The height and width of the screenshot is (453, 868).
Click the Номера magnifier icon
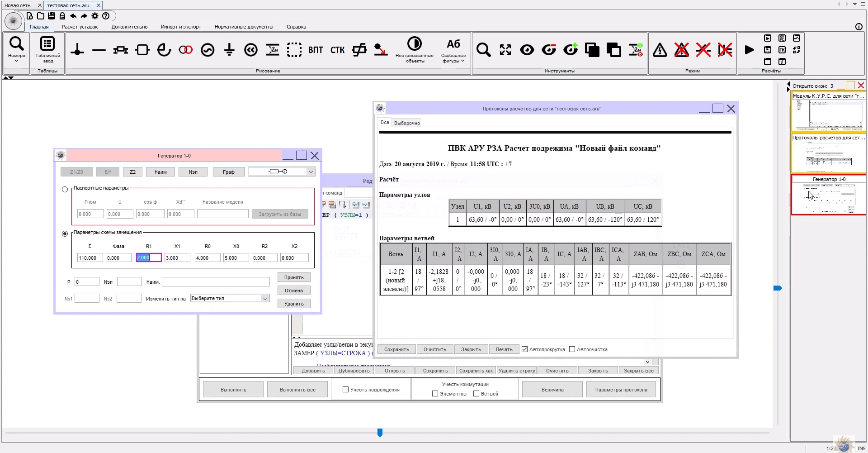pyautogui.click(x=16, y=44)
